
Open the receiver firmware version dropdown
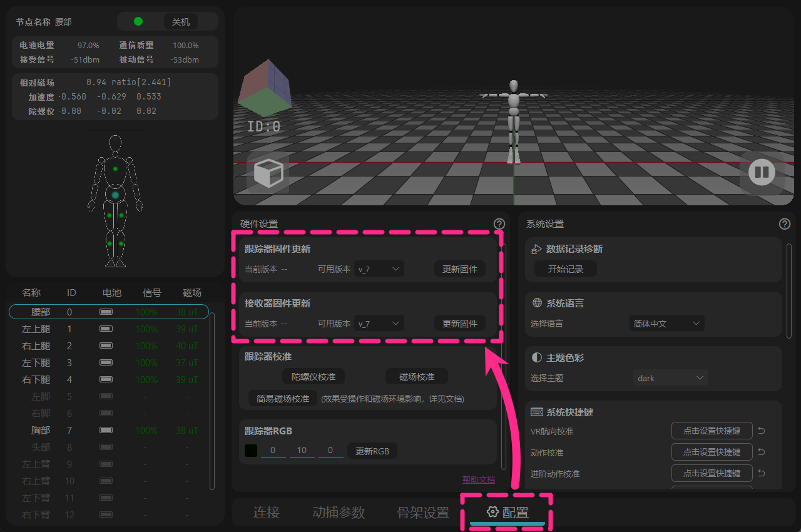click(379, 324)
